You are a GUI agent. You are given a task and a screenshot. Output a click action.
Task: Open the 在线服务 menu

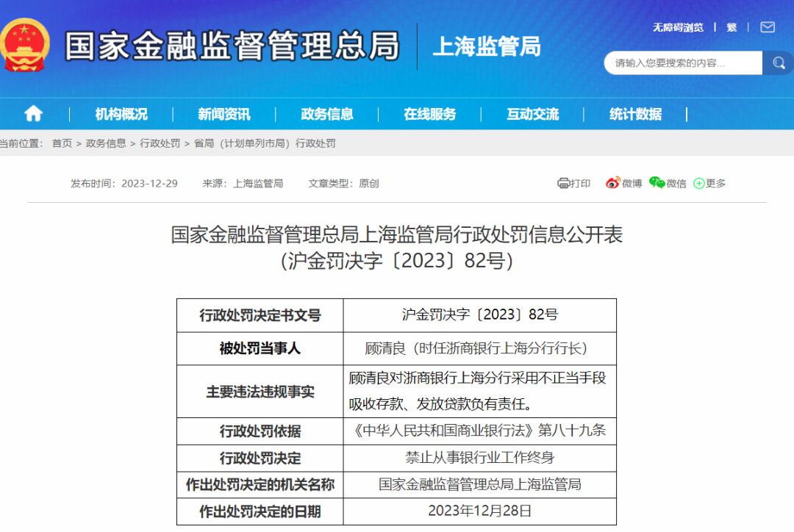(x=429, y=114)
